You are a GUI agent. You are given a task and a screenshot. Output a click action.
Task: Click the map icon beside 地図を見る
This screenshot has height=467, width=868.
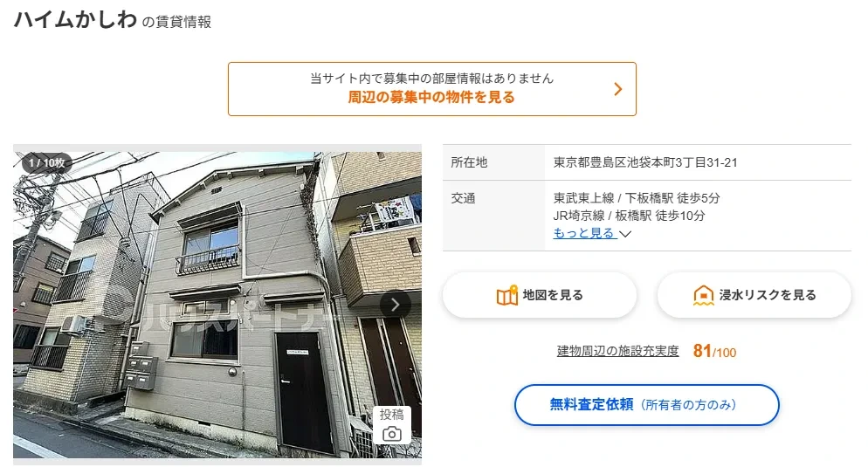506,295
